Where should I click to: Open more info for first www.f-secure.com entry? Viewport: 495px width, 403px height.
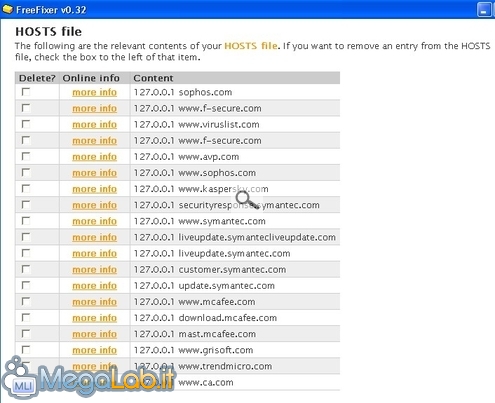click(94, 108)
